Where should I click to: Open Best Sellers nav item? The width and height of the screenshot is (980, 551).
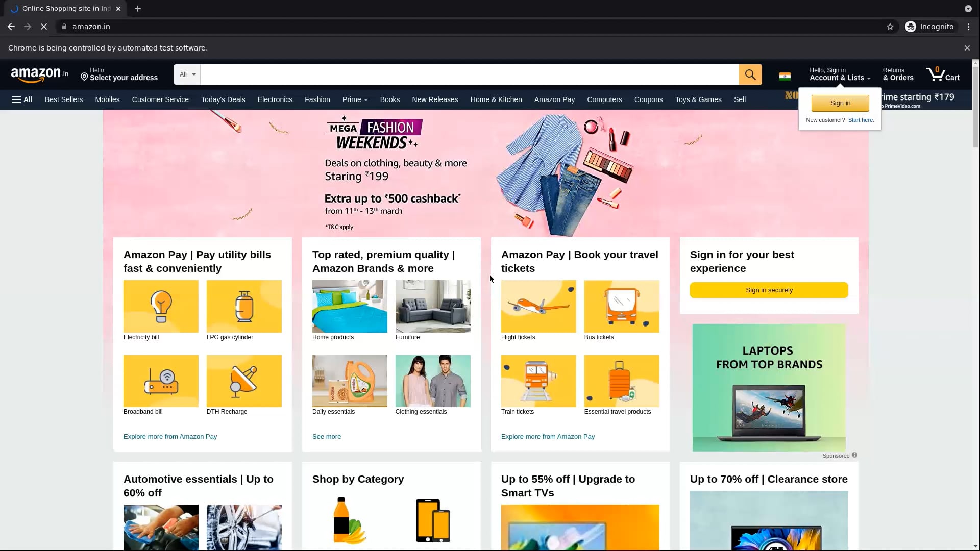coord(64,99)
